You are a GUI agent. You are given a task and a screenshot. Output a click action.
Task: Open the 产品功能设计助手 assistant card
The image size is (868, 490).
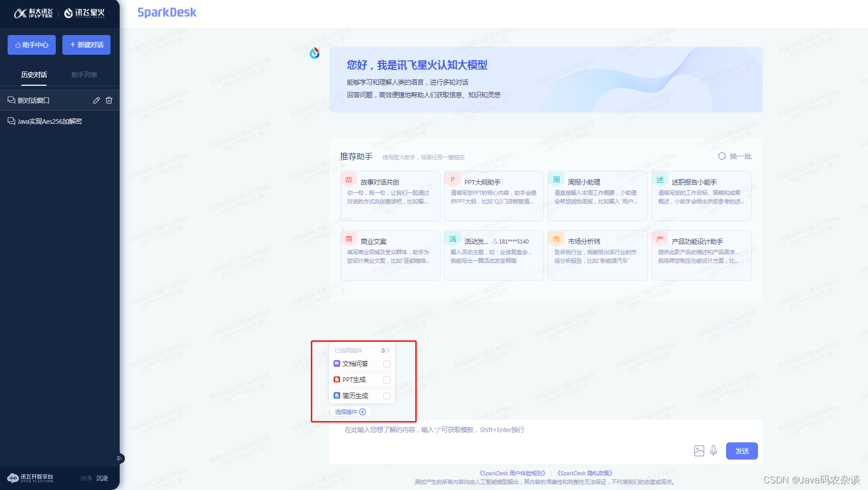pyautogui.click(x=702, y=255)
